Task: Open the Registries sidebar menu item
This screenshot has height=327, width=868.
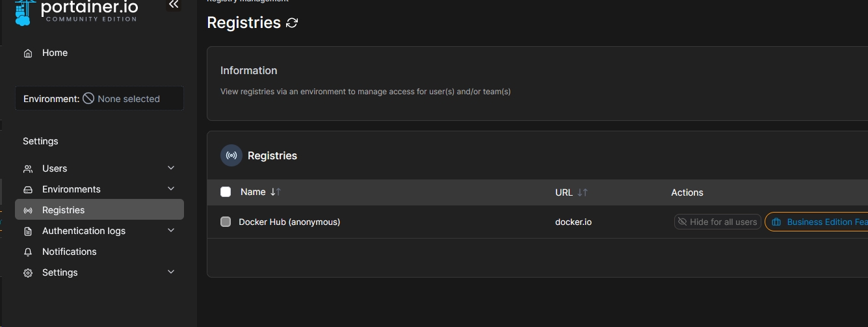Action: (64, 210)
